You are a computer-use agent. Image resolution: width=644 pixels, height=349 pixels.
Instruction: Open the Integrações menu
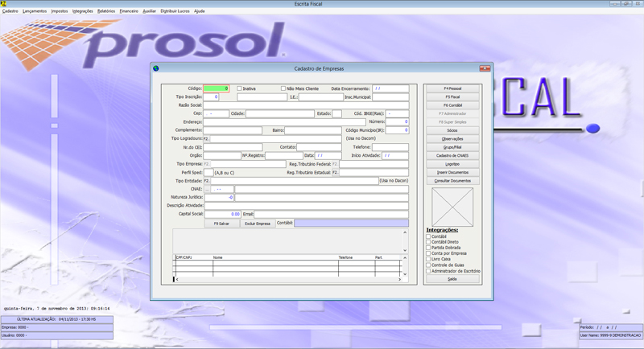[83, 11]
